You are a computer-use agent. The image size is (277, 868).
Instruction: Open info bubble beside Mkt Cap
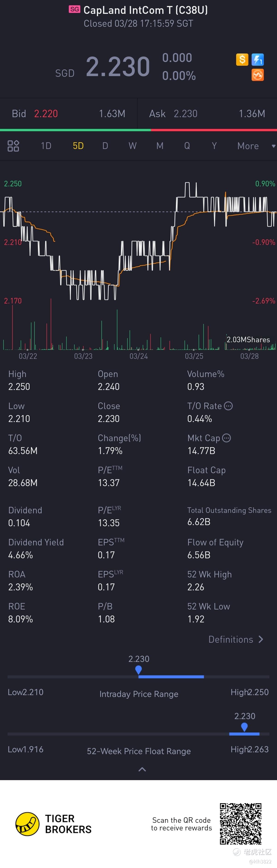point(226,438)
